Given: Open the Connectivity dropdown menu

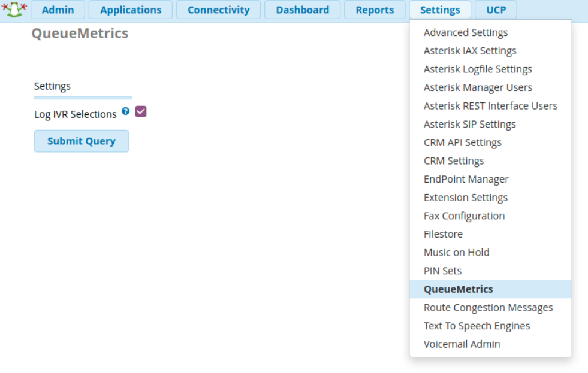Looking at the screenshot, I should pyautogui.click(x=218, y=10).
